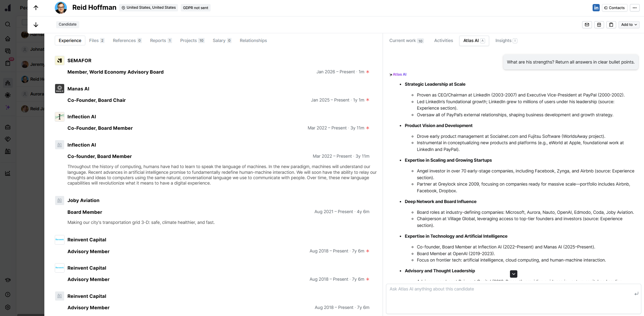Toggle the select-all checkbox in people list

pyautogui.click(x=25, y=22)
